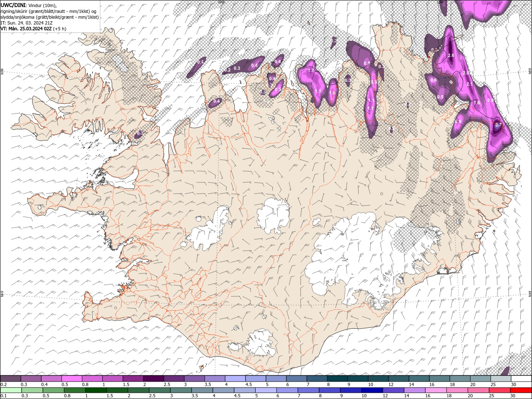
Task: Click the 1.7 value on the northern coast
Action: [x=311, y=71]
